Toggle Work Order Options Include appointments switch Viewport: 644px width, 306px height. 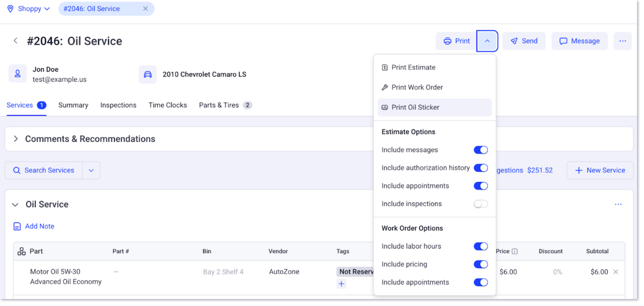(x=481, y=282)
